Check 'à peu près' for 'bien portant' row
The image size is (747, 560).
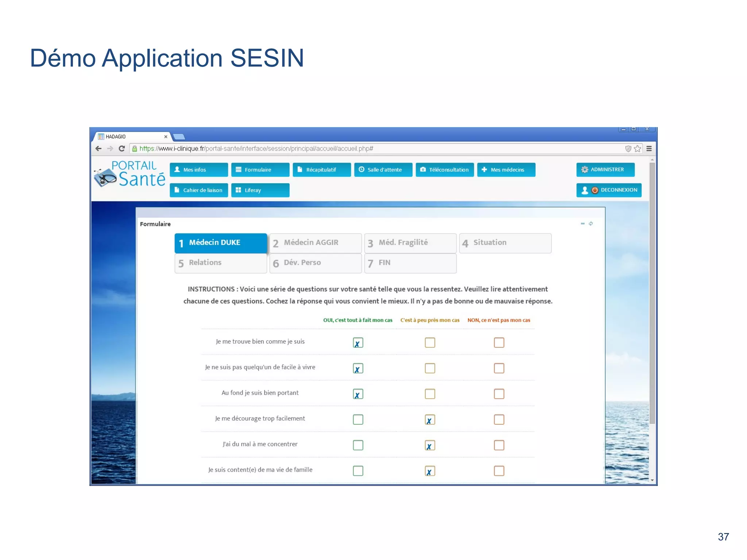[430, 394]
